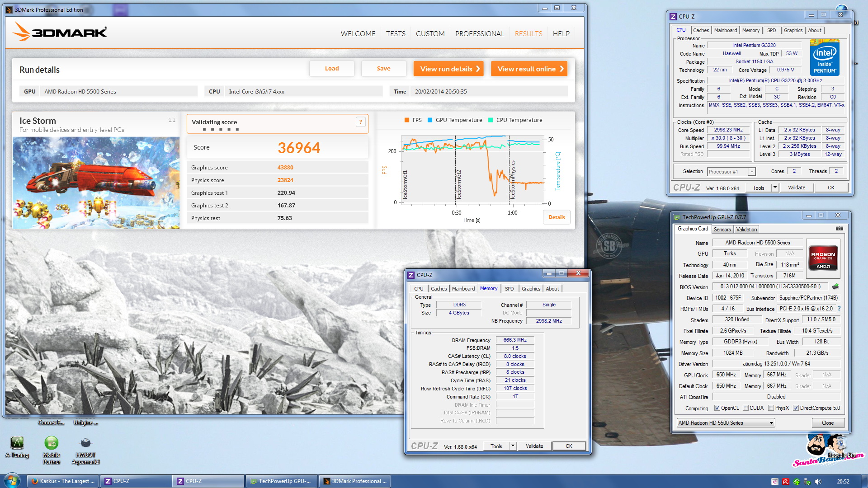Switch to Mainboard tab in Memory CPU-Z window
868x488 pixels.
[x=463, y=289]
